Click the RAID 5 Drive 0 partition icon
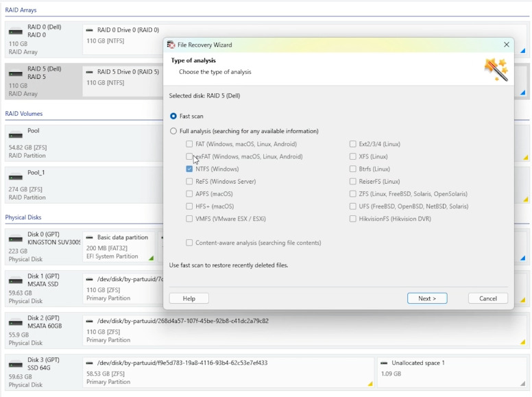The image size is (532, 397). [x=90, y=72]
